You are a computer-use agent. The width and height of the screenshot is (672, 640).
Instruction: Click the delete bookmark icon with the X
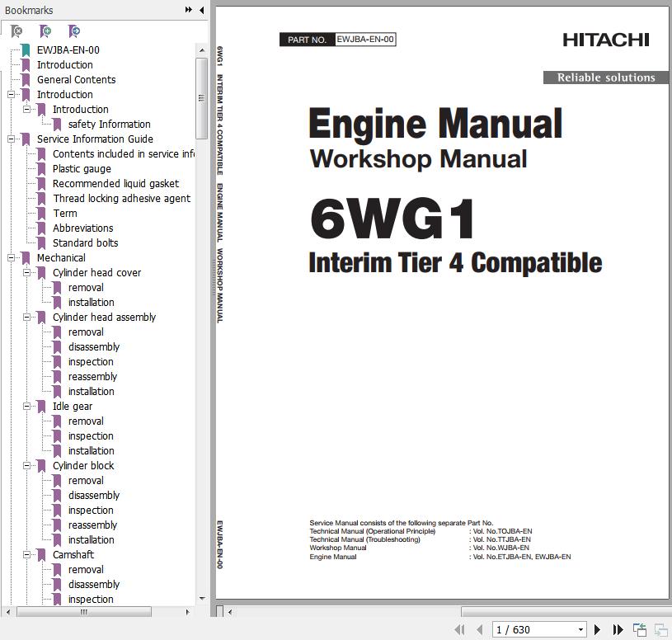point(16,31)
